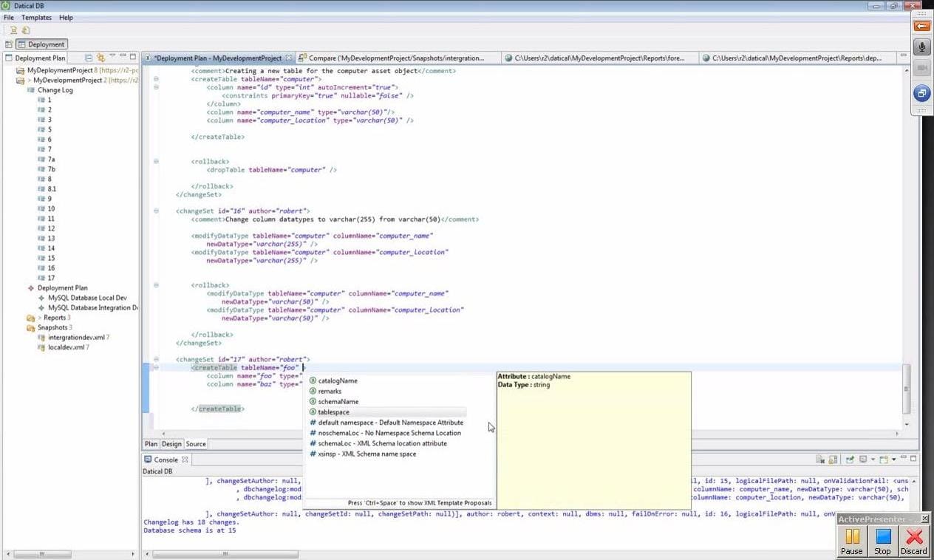Open the Templates menu
Screen dimensions: 934x560
pos(36,17)
